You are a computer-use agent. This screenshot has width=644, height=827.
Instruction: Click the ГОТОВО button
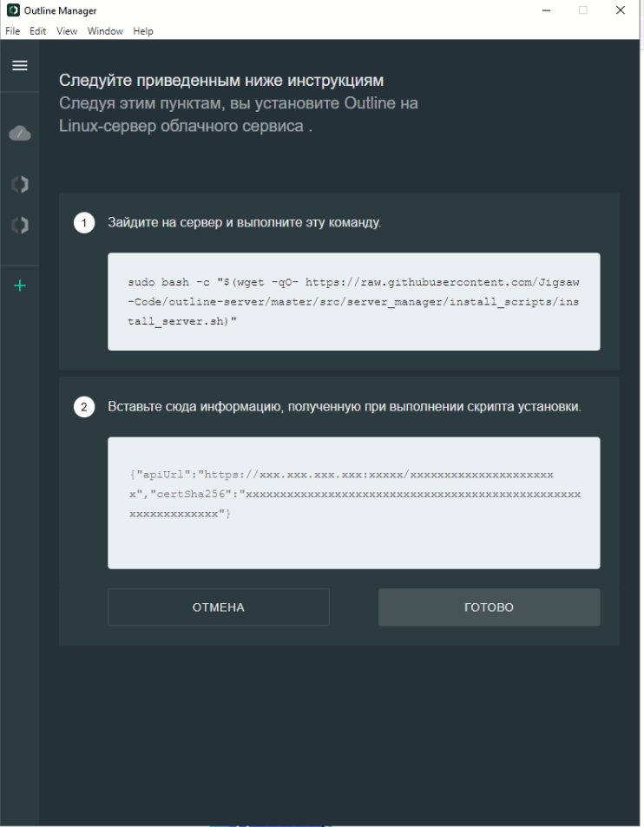tap(489, 607)
